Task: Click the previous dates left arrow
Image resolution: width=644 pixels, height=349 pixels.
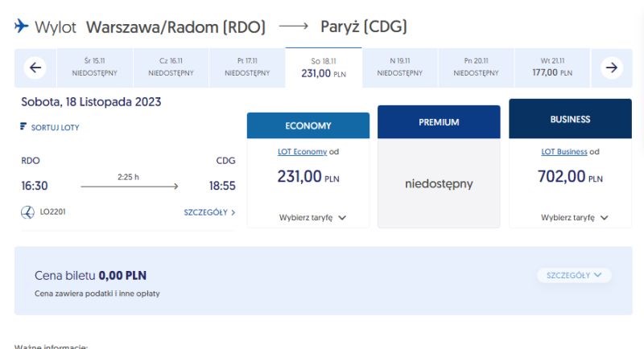Action: (x=35, y=68)
